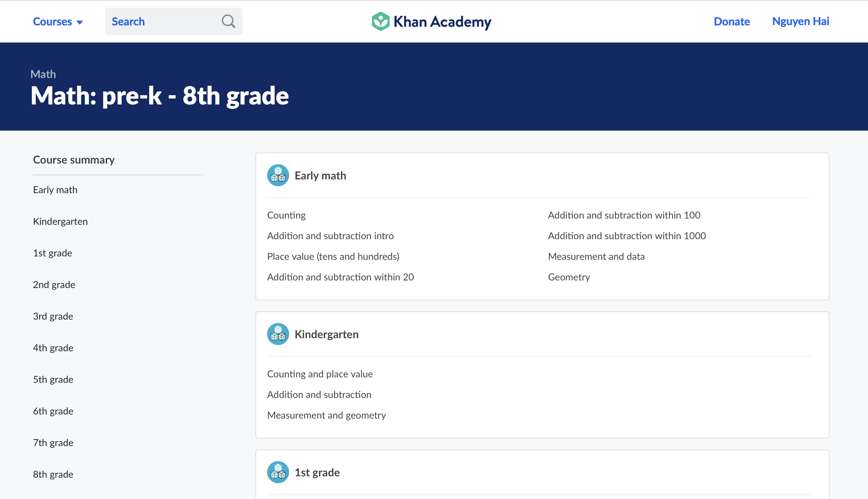Select 8th grade in Course summary
868x499 pixels.
[x=53, y=474]
